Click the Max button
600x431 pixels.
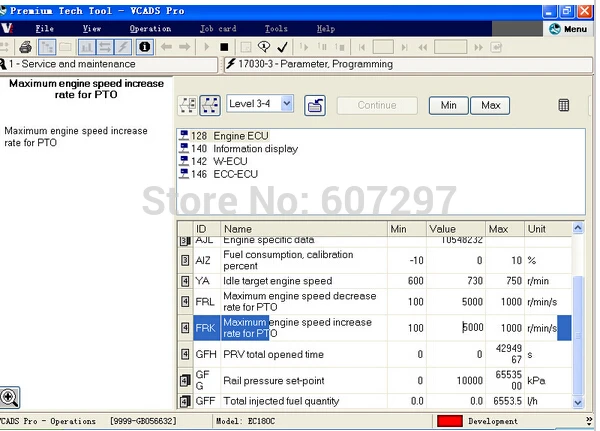(x=490, y=105)
